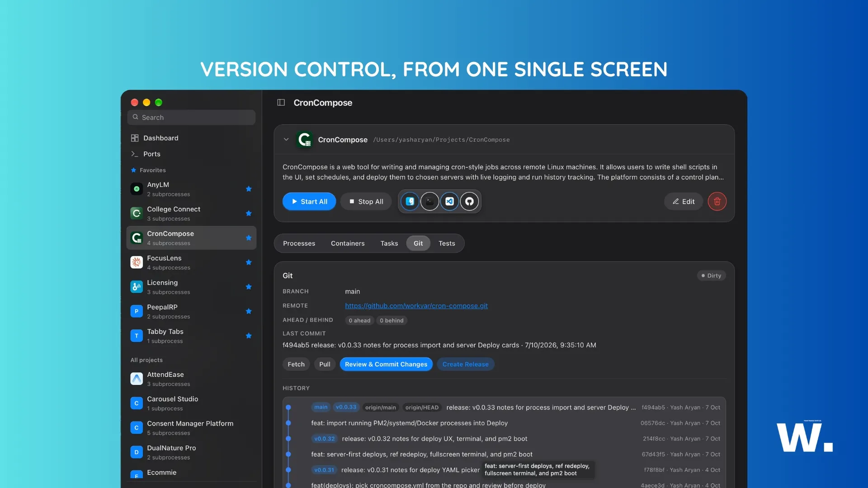This screenshot has height=488, width=868.
Task: Click Start All button
Action: tap(309, 202)
